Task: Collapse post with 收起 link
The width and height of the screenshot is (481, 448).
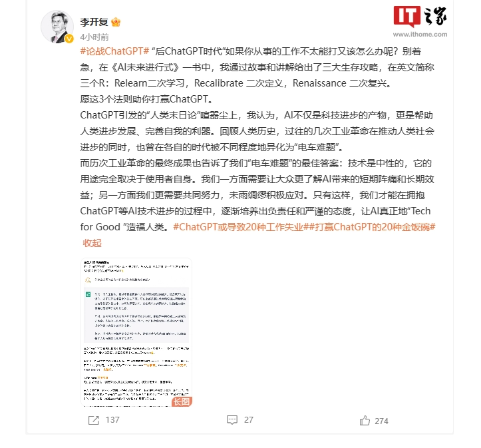Action: click(92, 243)
